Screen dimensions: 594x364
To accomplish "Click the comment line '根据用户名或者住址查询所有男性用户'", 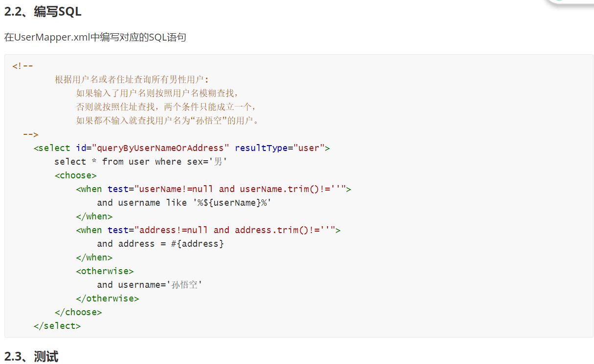I will point(132,80).
